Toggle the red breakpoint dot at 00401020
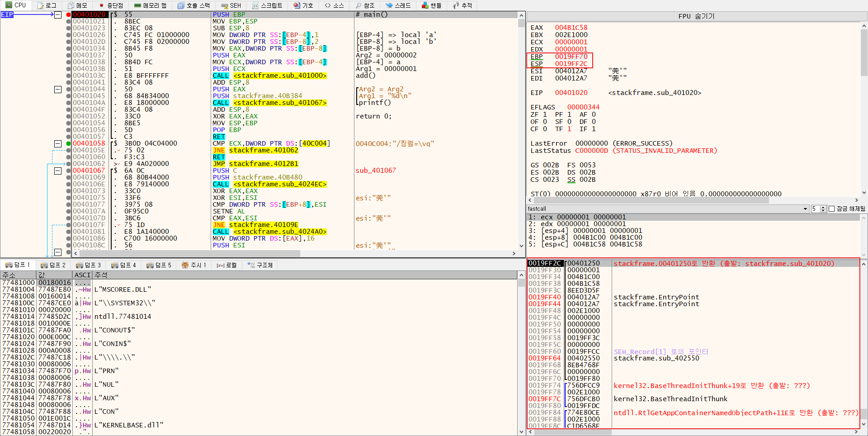This screenshot has height=436, width=868. click(69, 14)
